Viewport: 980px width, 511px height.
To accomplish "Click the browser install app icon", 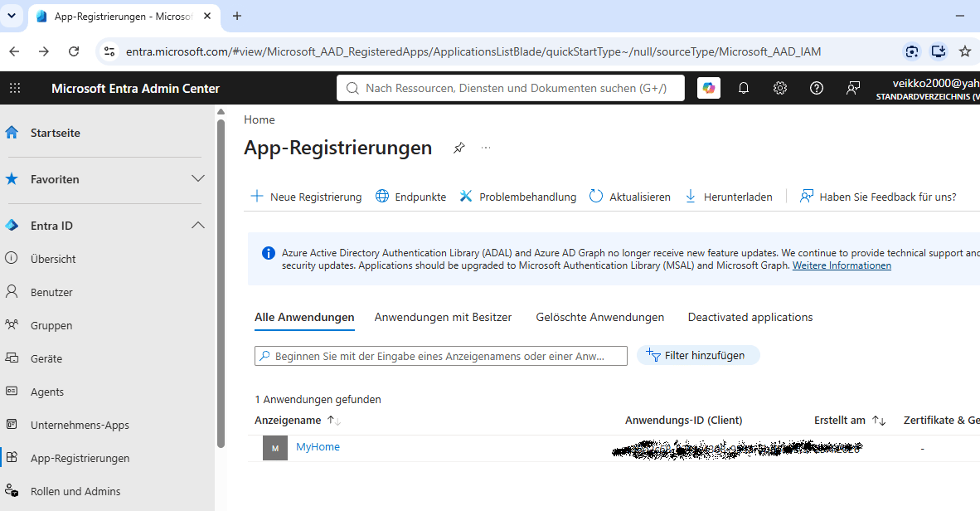I will pos(938,51).
